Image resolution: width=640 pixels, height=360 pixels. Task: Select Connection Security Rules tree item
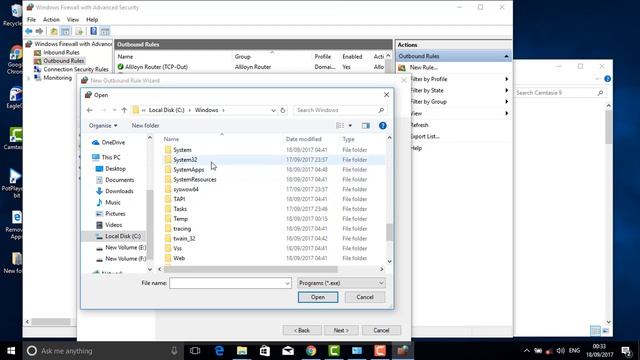(76, 69)
